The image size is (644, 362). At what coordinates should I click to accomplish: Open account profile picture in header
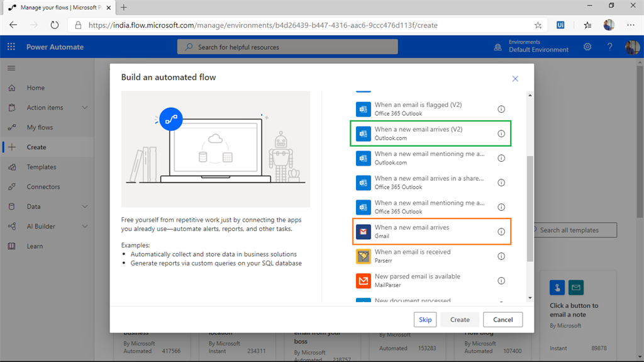pos(632,47)
